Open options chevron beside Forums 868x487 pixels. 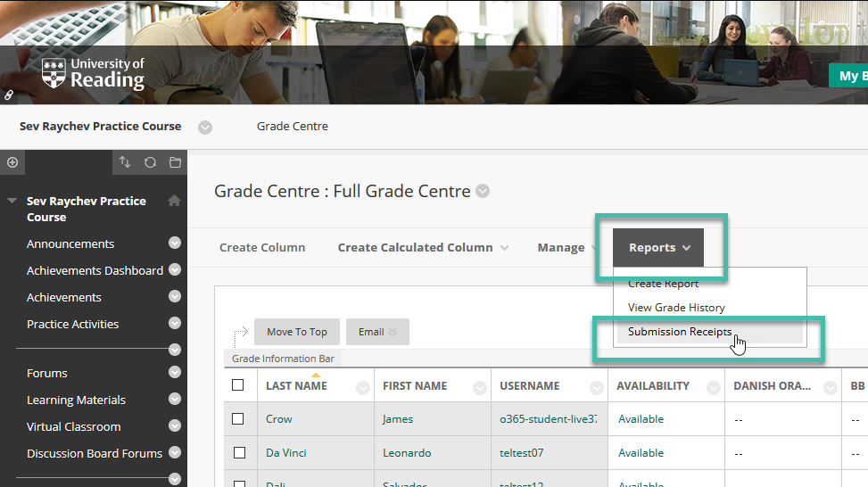pyautogui.click(x=175, y=373)
